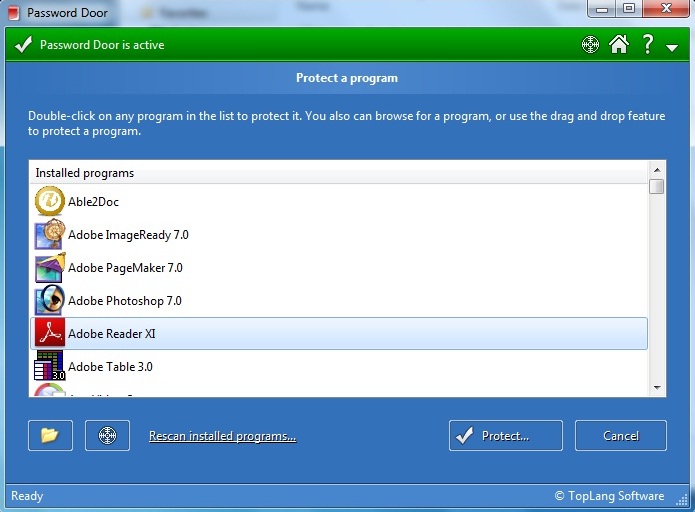Click the Able2Doc program icon
695x512 pixels.
[x=49, y=201]
